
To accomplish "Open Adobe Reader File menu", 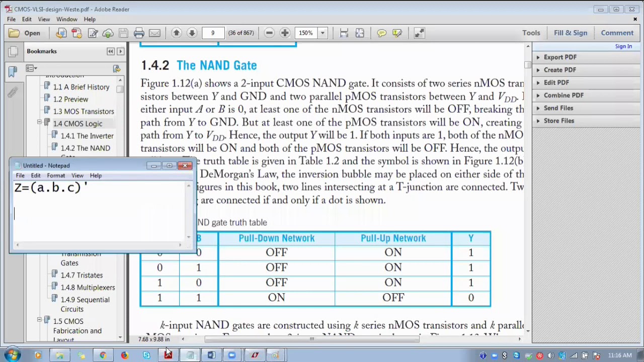I will click(11, 19).
